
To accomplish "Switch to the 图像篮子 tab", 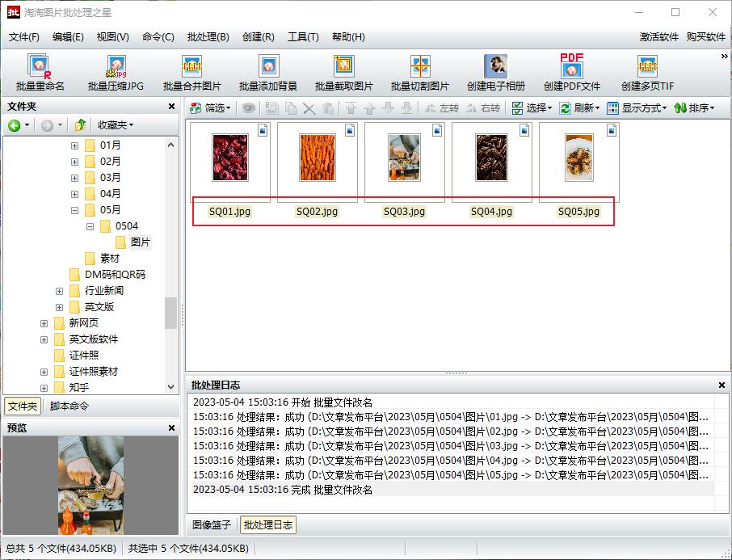I will click(212, 524).
